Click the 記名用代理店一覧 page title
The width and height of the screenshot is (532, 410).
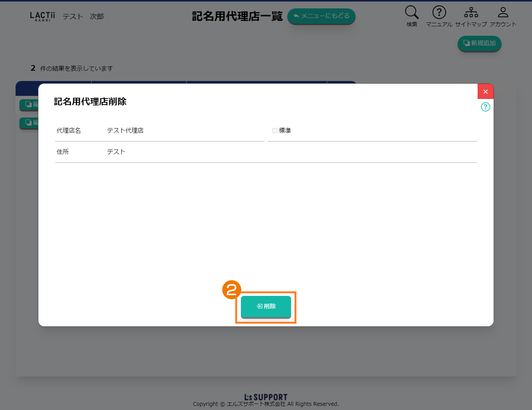click(237, 16)
